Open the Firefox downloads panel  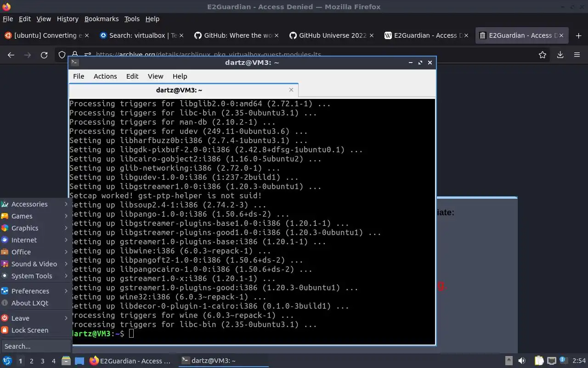tap(560, 55)
